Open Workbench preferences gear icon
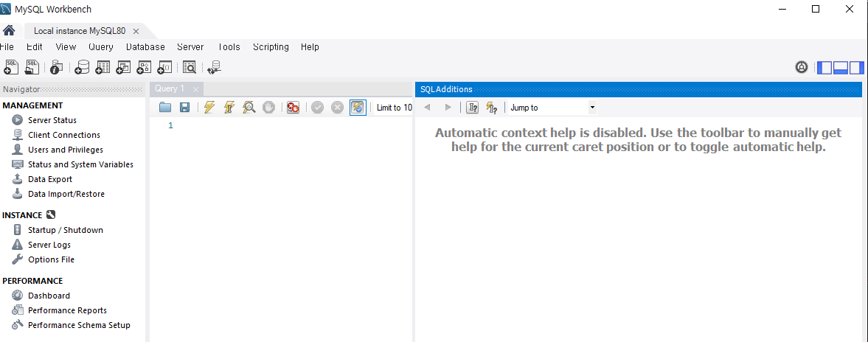 tap(802, 68)
